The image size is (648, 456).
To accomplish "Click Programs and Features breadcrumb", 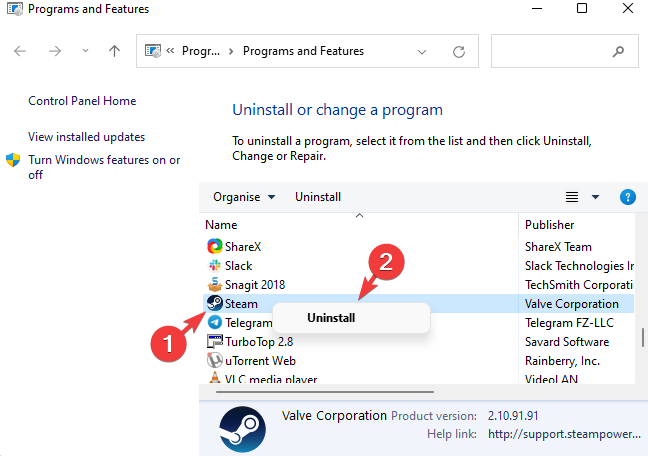I will click(x=303, y=51).
